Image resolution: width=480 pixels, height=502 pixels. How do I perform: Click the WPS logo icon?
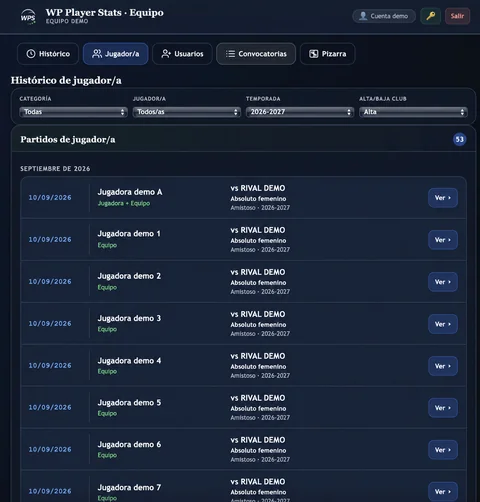point(28,17)
